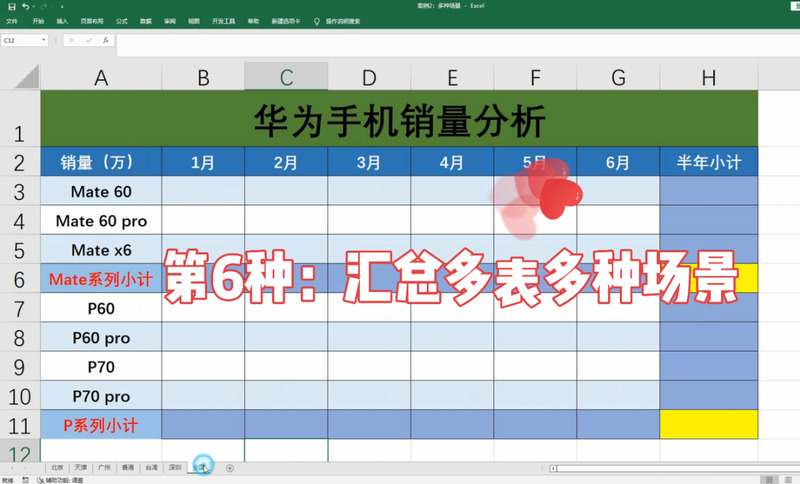
Task: Click the 辅助功能 accessibility status entry
Action: tap(60, 480)
